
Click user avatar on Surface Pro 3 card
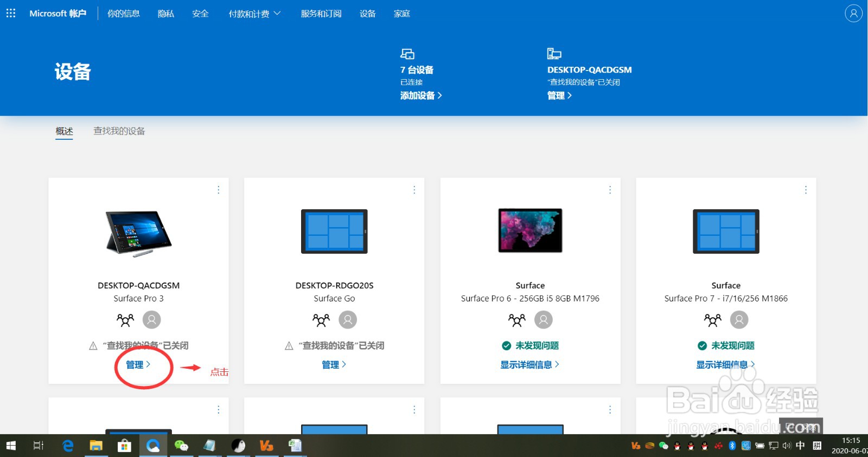point(152,320)
